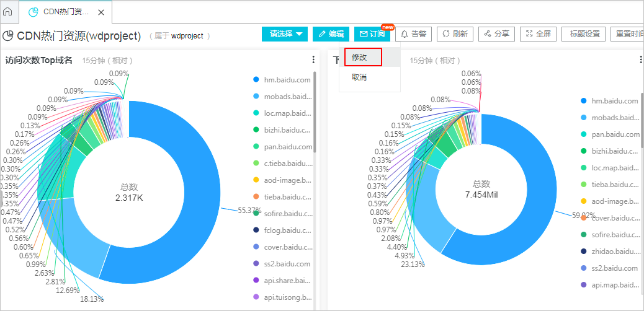644x311 pixels.
Task: Toggle api.map.baid... legend in right chart
Action: point(610,285)
